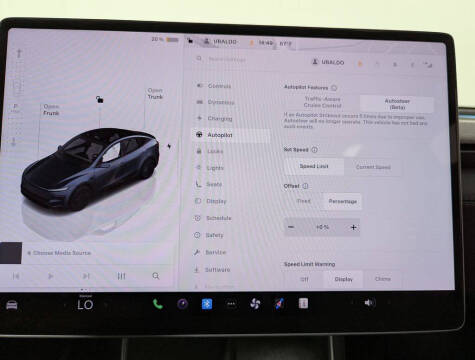Select Traffic-Aware Cruise Control option
This screenshot has height=360, width=475.
pos(322,102)
